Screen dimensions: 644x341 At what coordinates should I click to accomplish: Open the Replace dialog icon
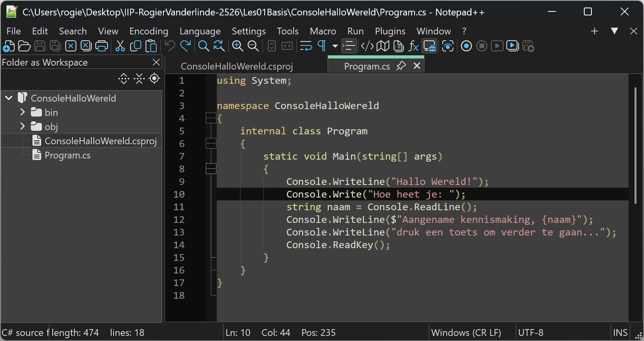click(x=219, y=46)
